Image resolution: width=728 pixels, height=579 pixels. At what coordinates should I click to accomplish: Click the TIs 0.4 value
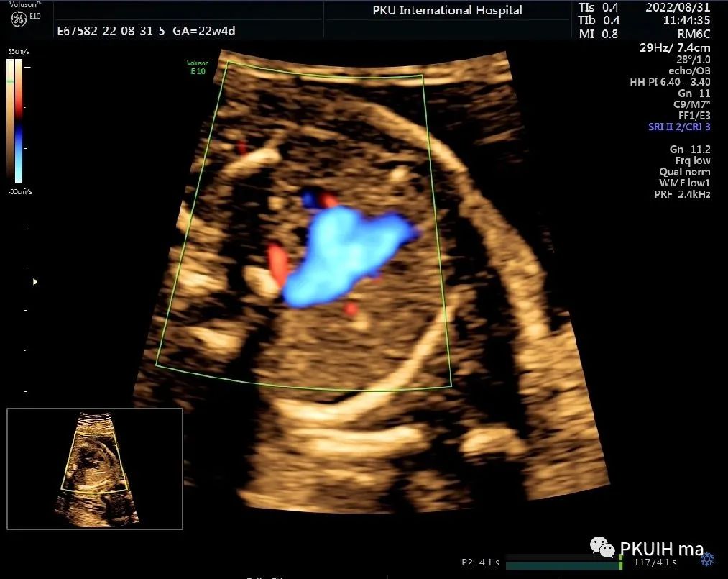[x=599, y=7]
